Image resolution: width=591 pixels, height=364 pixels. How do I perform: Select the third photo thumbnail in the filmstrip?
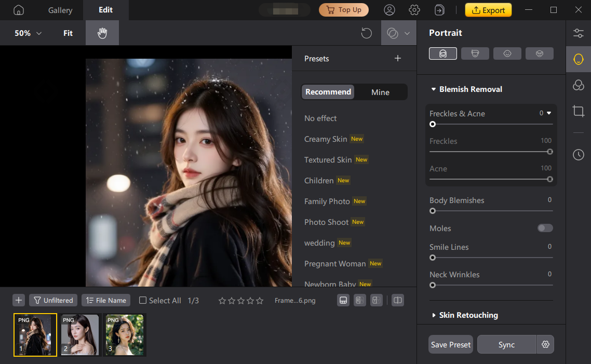pyautogui.click(x=125, y=334)
